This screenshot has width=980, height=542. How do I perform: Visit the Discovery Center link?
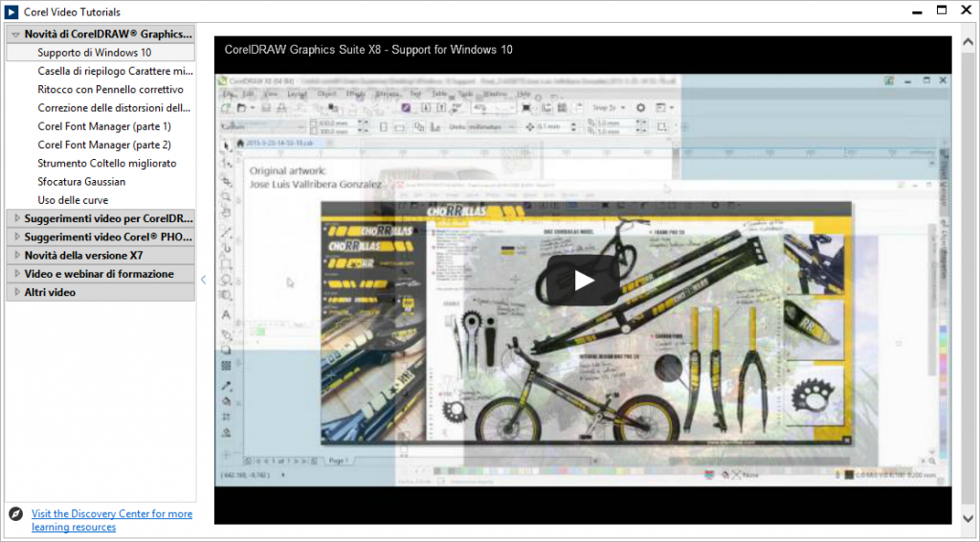[x=112, y=520]
